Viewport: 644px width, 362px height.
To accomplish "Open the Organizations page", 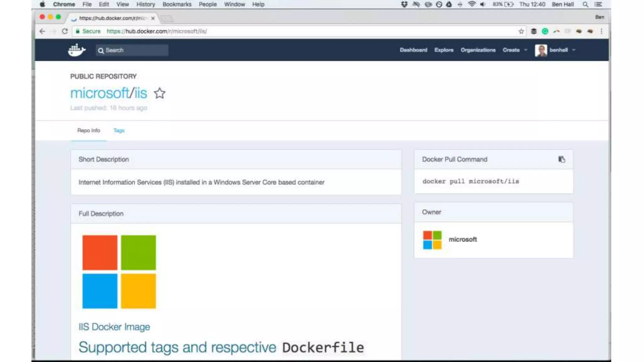I will [478, 50].
